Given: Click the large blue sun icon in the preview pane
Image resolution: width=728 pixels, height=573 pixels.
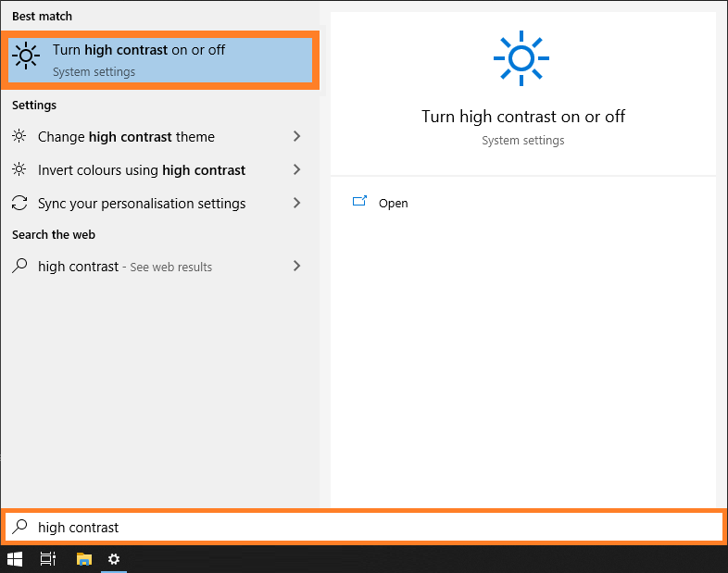Looking at the screenshot, I should (521, 58).
